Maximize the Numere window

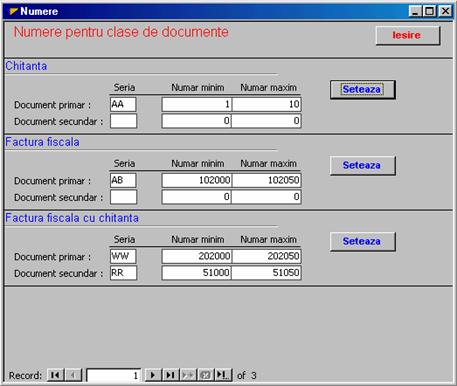pyautogui.click(x=429, y=12)
